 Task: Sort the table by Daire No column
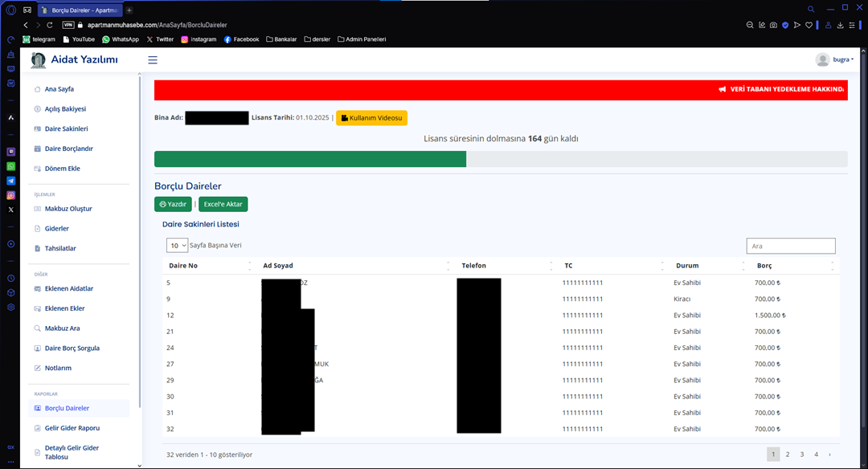(x=209, y=266)
